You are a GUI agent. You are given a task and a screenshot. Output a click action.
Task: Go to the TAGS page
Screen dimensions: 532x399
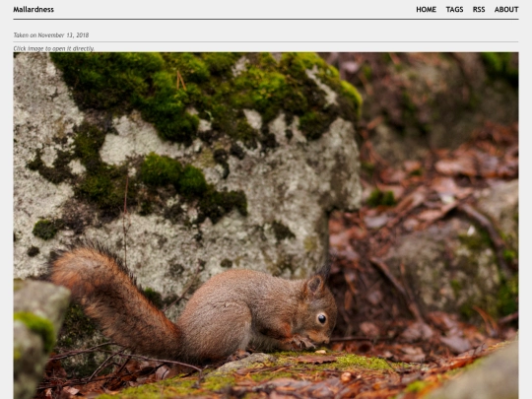454,10
